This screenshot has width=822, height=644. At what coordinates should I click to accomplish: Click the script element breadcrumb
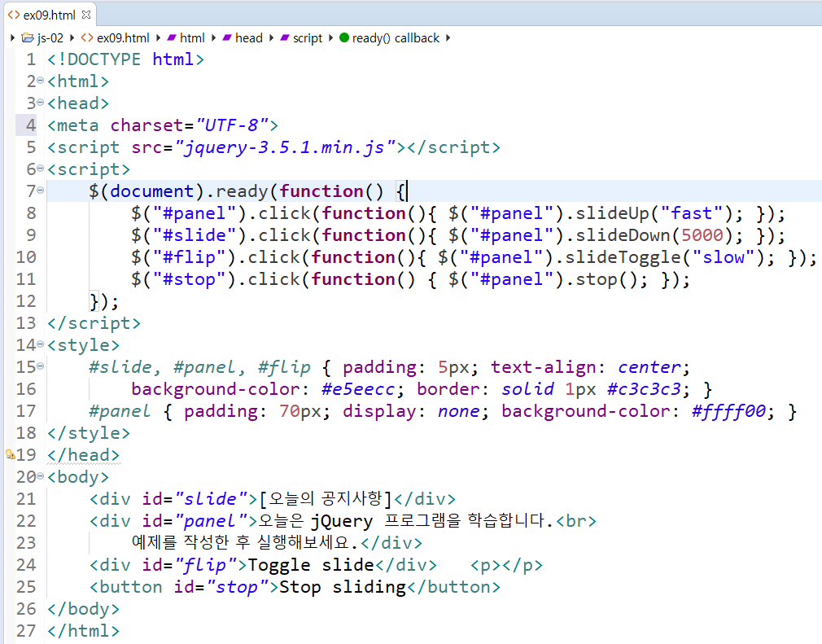coord(307,37)
